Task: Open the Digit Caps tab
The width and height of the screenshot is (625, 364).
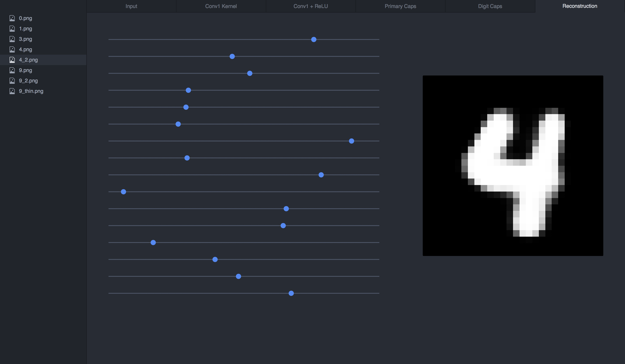Action: 490,6
